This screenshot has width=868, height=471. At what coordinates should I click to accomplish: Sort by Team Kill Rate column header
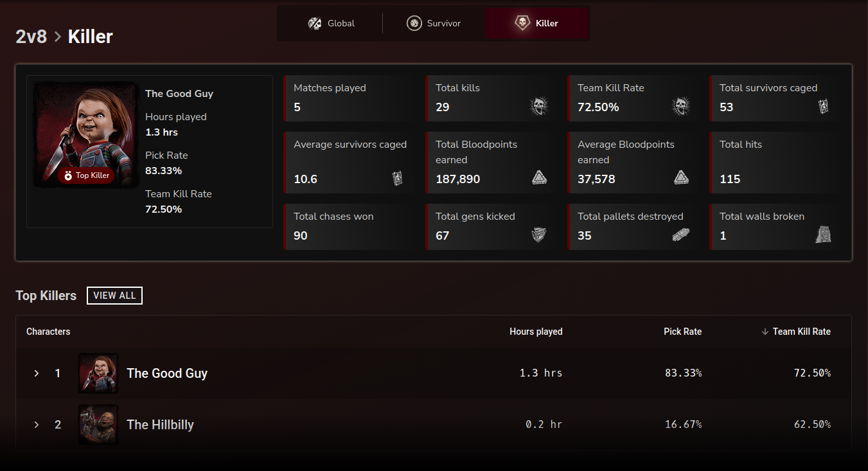click(801, 332)
